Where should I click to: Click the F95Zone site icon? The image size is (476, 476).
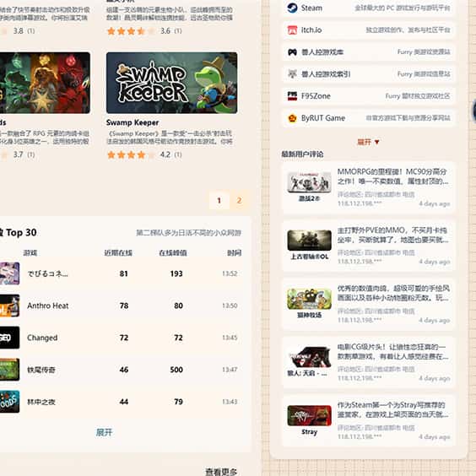pos(292,96)
